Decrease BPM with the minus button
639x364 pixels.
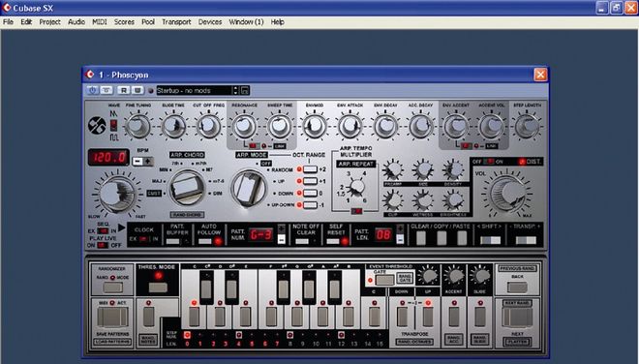click(137, 161)
